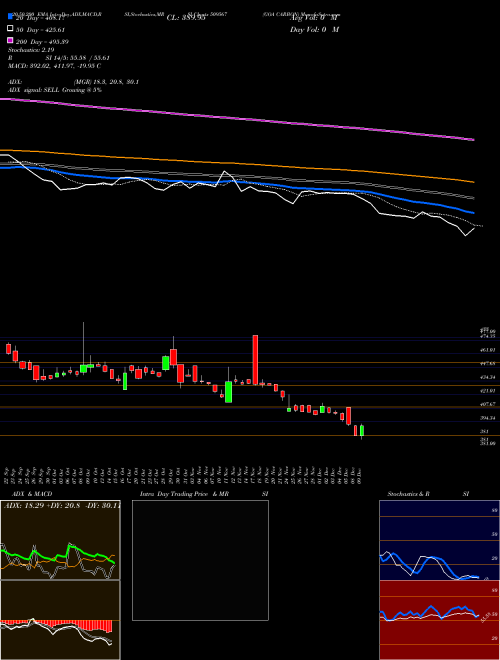The image size is (500, 660).
Task: Click the magenta 200-day moving average line
Action: tap(236, 119)
